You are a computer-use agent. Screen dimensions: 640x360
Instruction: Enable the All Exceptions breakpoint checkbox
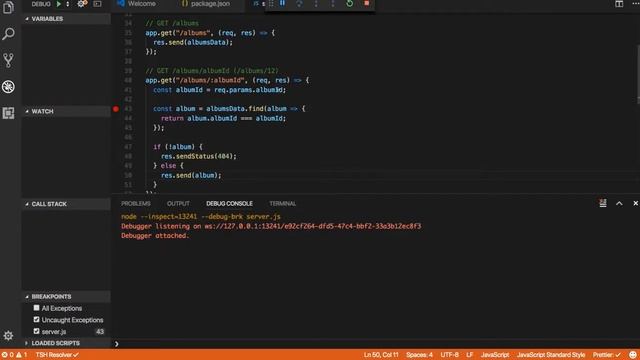[x=36, y=308]
